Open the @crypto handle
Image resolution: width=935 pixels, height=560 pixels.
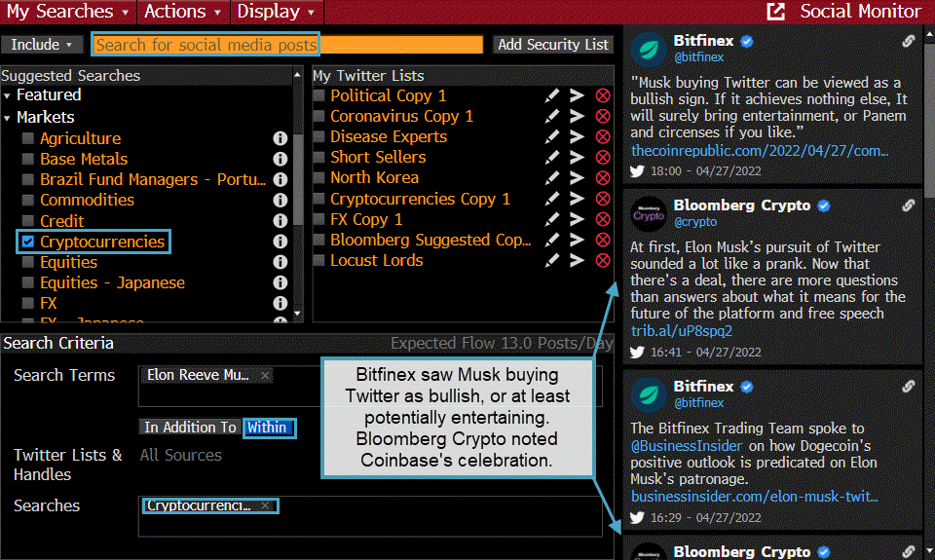(x=694, y=222)
